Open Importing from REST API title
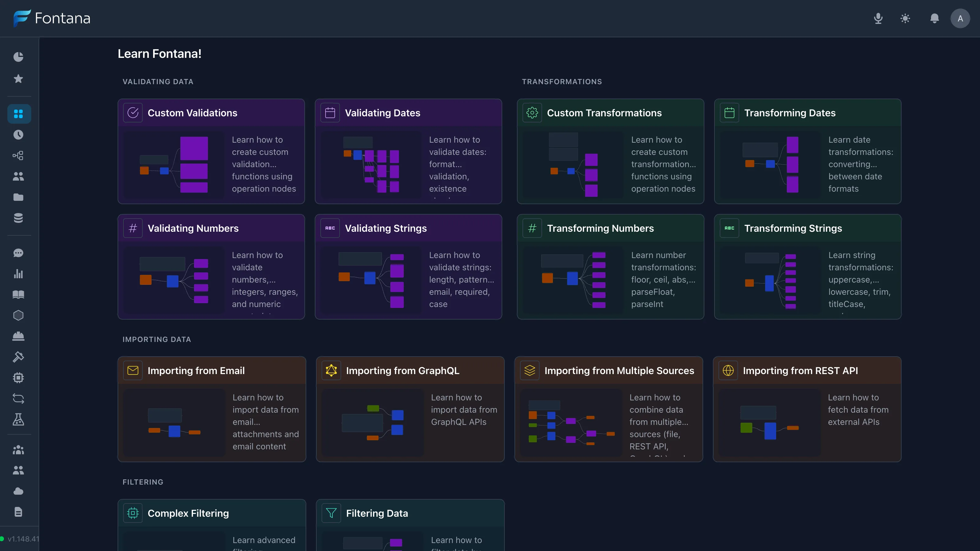 [x=800, y=370]
